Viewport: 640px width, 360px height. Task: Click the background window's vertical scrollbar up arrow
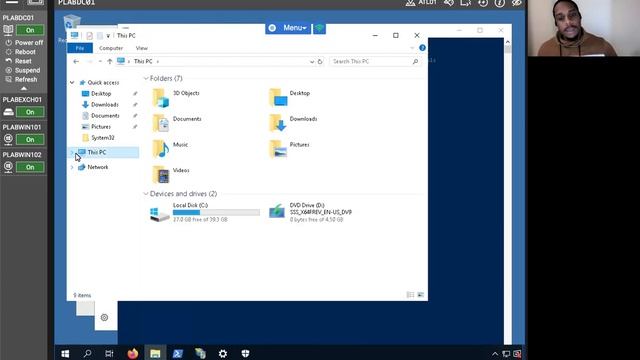tap(507, 42)
